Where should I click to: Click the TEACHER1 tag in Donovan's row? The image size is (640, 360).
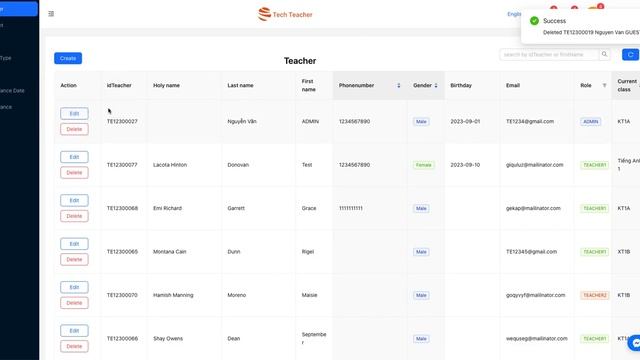[x=595, y=165]
